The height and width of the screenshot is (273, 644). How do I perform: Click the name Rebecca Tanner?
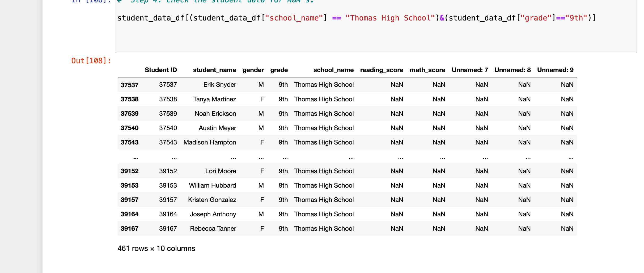click(213, 229)
